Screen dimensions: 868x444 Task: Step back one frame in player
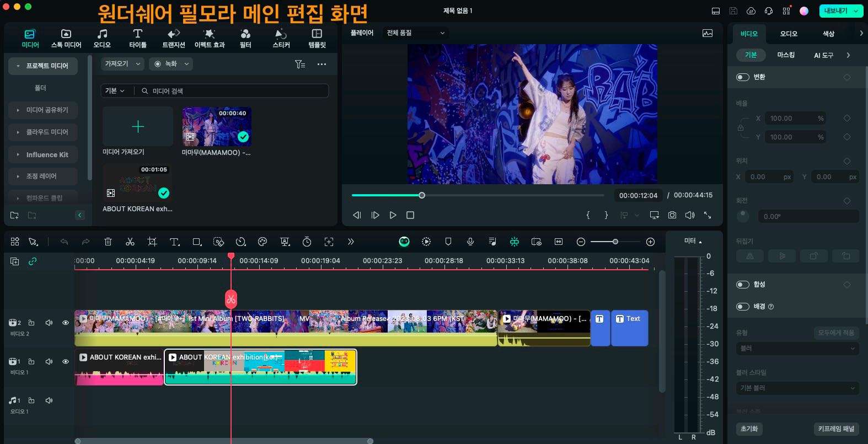pyautogui.click(x=357, y=215)
